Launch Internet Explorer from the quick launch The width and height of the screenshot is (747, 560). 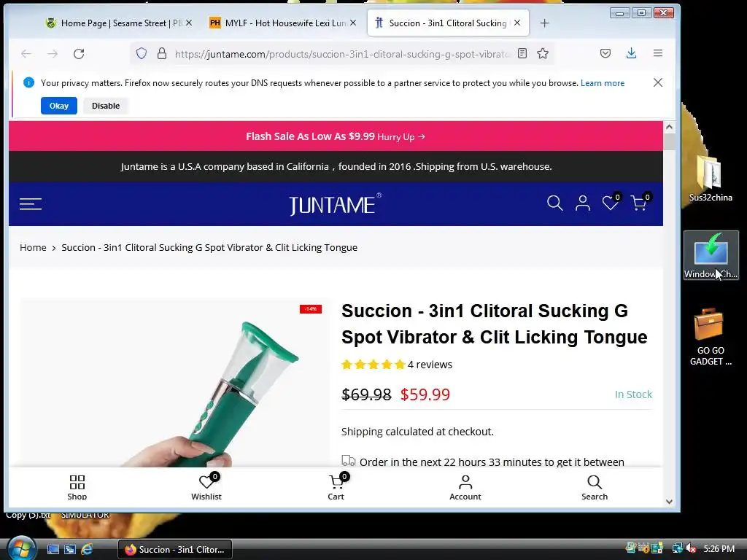[87, 549]
